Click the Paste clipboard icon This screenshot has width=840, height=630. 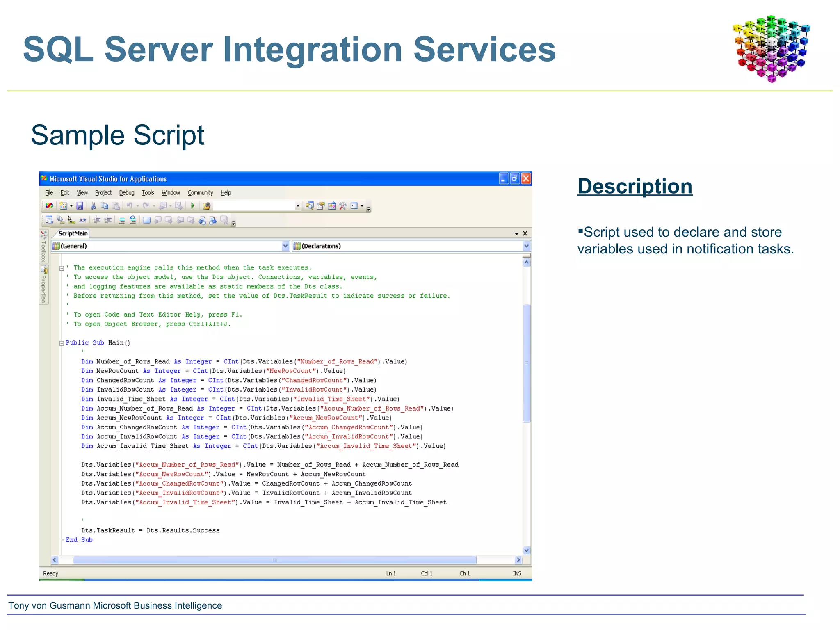[x=116, y=206]
